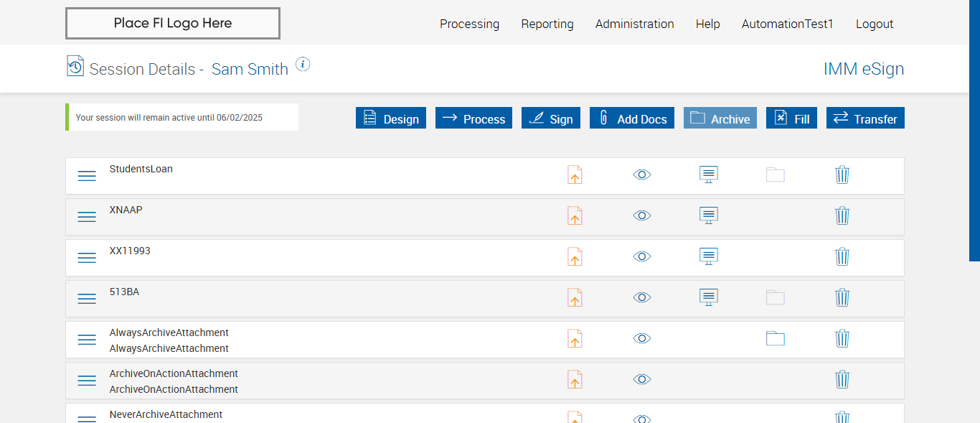Click the Sam Smith session name link
This screenshot has width=980, height=423.
pos(250,69)
